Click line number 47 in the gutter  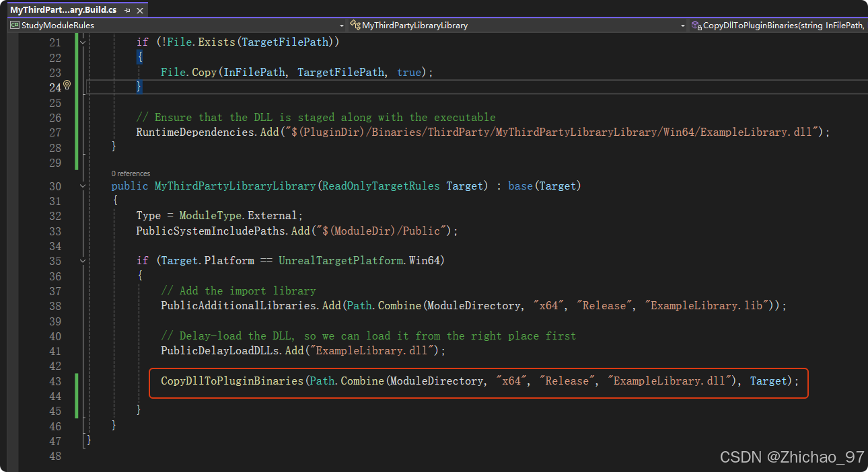[55, 441]
